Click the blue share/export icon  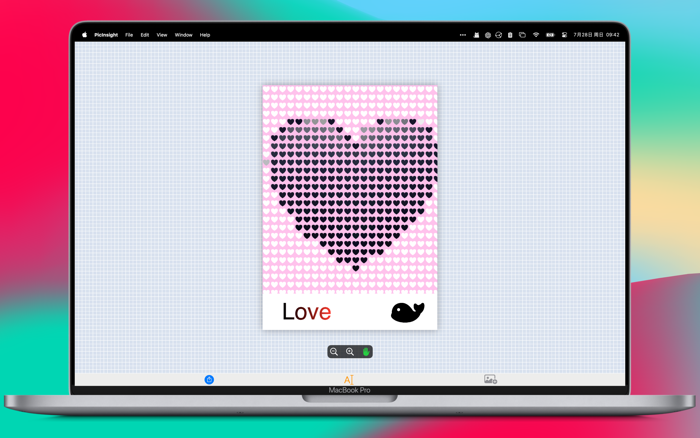click(x=209, y=380)
